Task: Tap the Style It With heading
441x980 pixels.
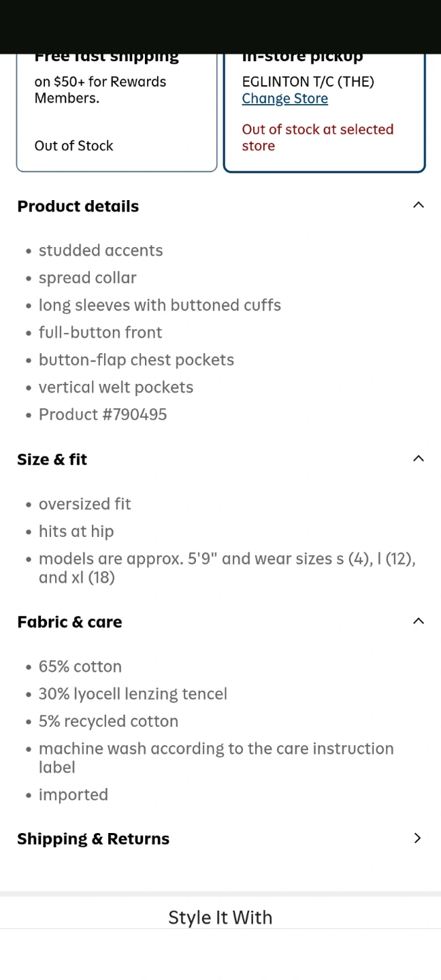Action: pos(220,917)
